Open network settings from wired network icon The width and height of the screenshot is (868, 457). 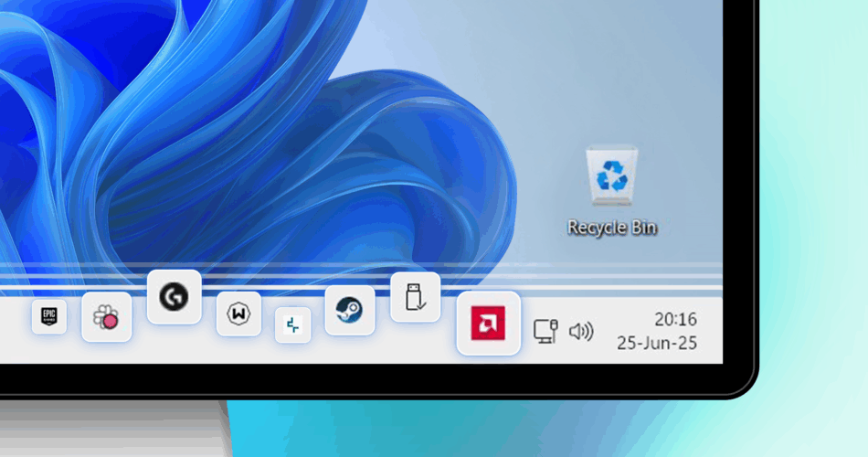pos(545,330)
